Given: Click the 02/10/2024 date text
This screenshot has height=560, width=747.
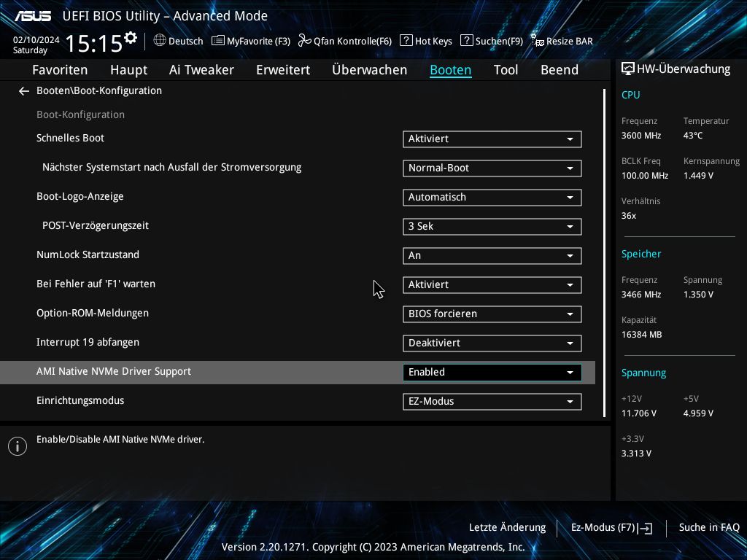Looking at the screenshot, I should point(36,40).
